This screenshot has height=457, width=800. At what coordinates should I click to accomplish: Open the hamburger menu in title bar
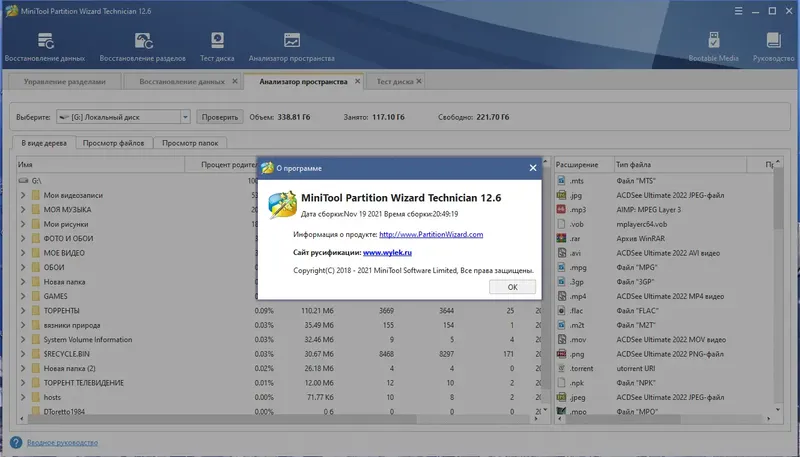click(738, 11)
